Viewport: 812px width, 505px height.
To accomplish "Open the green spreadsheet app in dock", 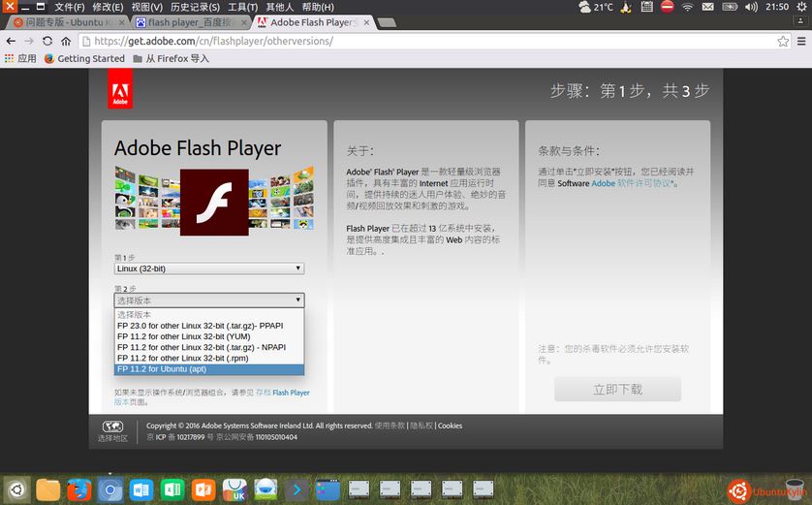I will (172, 490).
